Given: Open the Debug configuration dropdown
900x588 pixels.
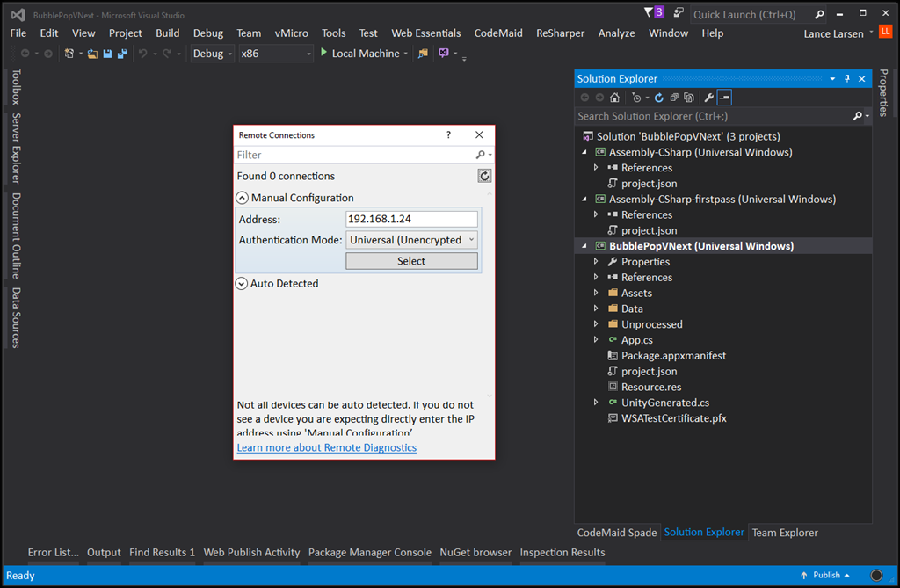Looking at the screenshot, I should pyautogui.click(x=213, y=54).
